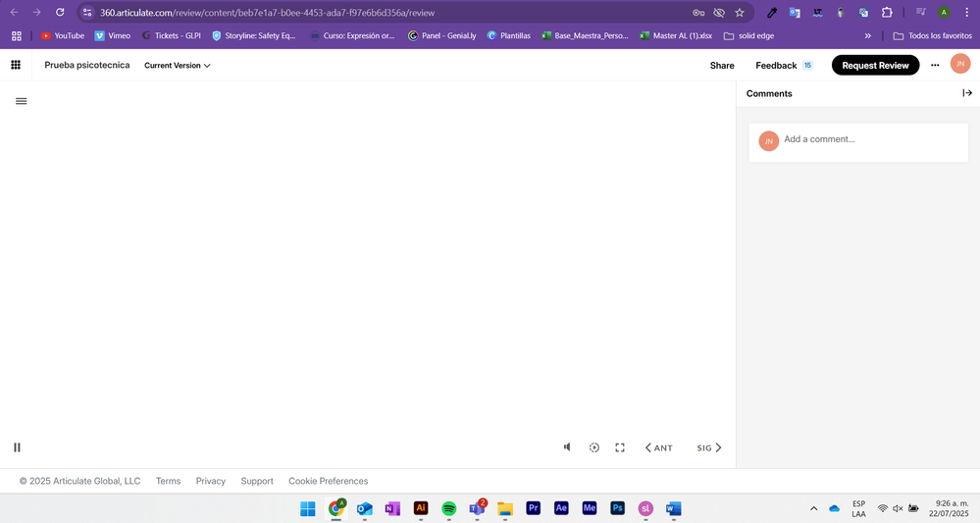Viewport: 980px width, 523px height.
Task: Click the address bar URL
Action: click(267, 13)
